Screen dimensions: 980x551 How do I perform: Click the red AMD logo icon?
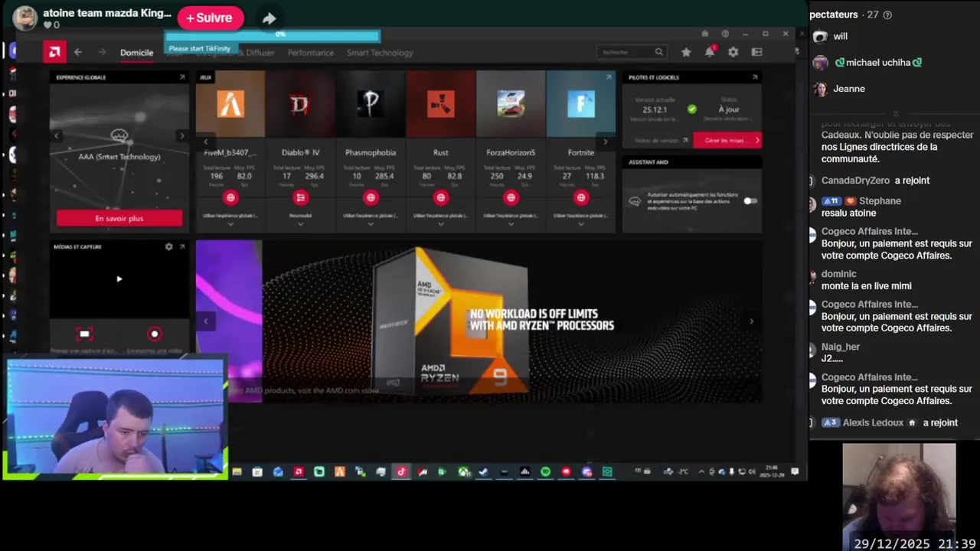54,52
